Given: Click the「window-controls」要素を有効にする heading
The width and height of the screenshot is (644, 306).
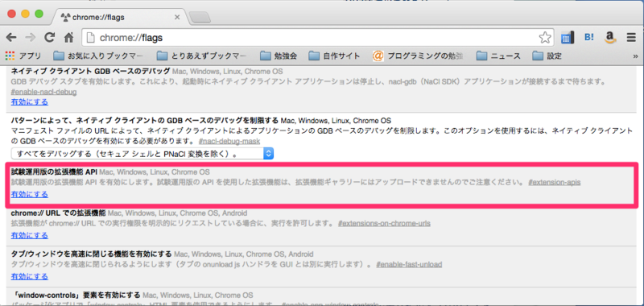Looking at the screenshot, I should [x=76, y=295].
